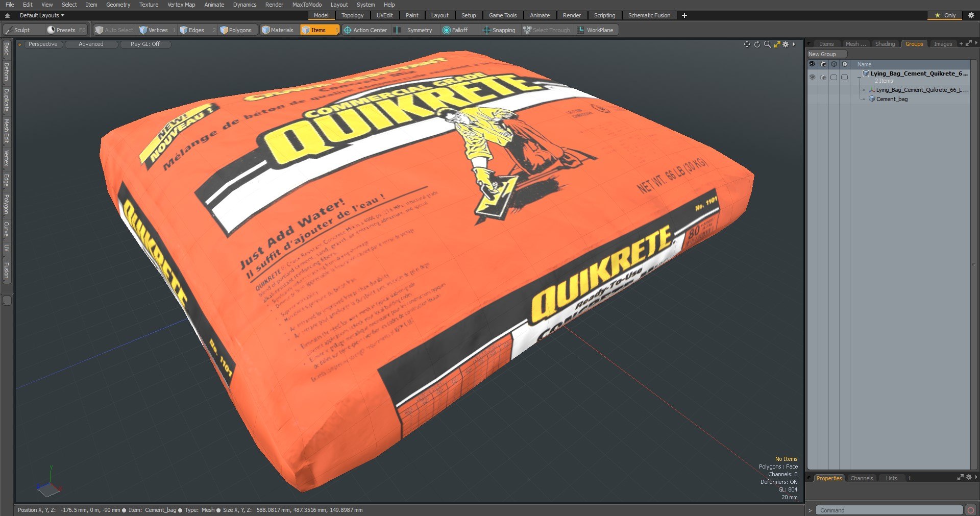Open the Default Layouts dropdown

42,15
